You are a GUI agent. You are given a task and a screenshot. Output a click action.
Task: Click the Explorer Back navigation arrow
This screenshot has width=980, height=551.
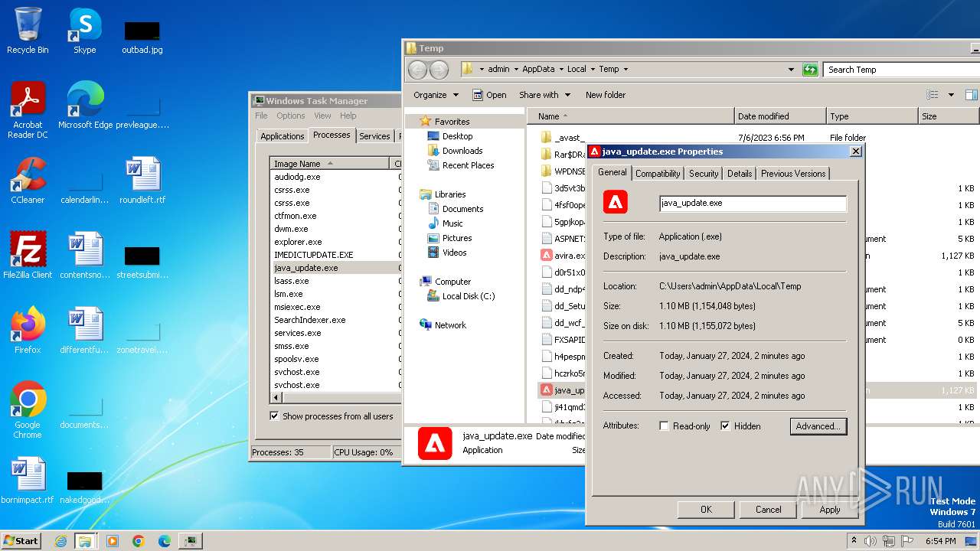tap(417, 70)
